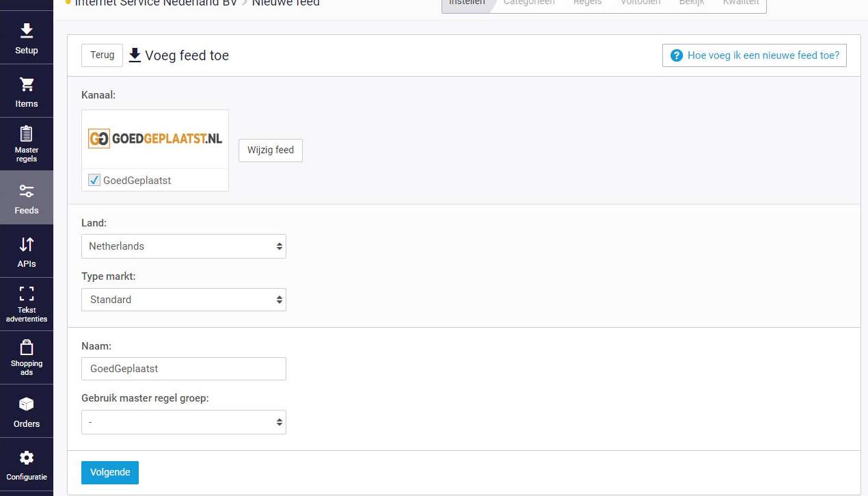Image resolution: width=868 pixels, height=496 pixels.
Task: Click the Nieuwe feed breadcrumb text
Action: (286, 3)
